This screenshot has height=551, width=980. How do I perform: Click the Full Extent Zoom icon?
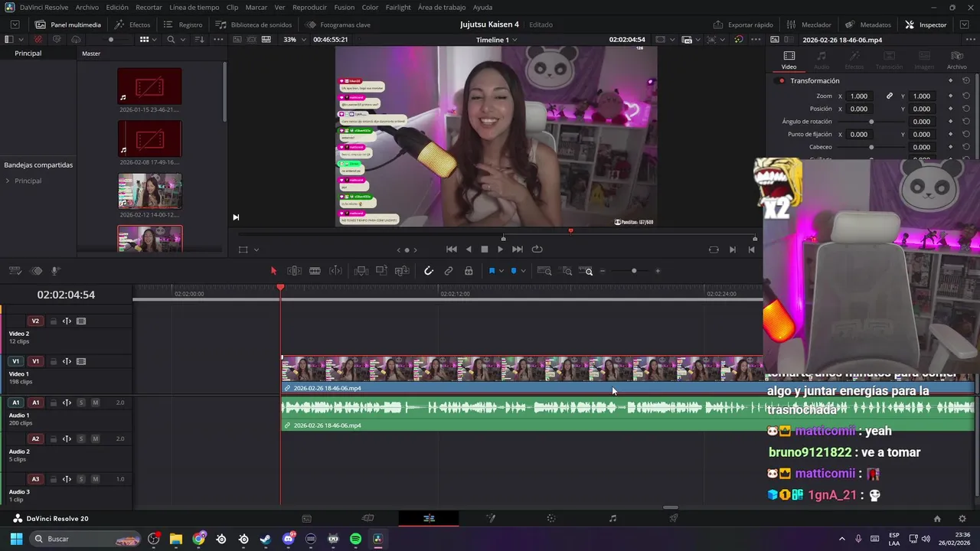(x=544, y=271)
